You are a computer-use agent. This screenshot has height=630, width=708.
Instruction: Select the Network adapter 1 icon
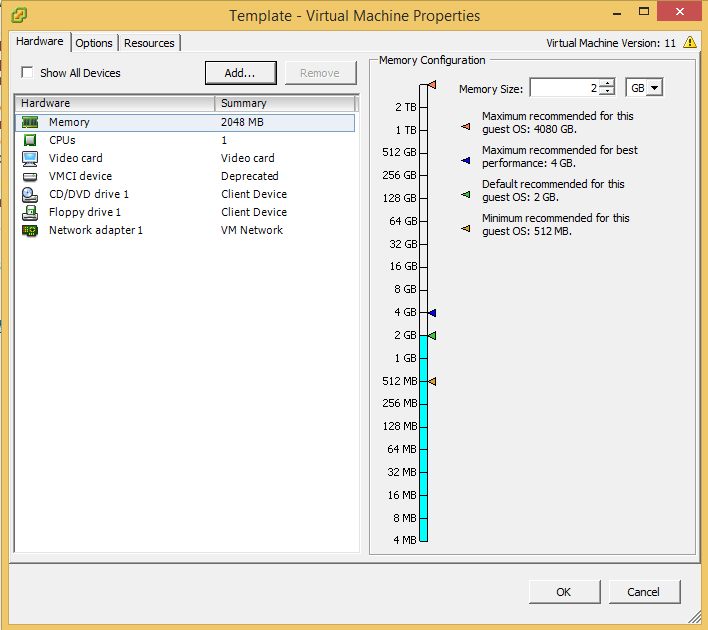pos(30,230)
